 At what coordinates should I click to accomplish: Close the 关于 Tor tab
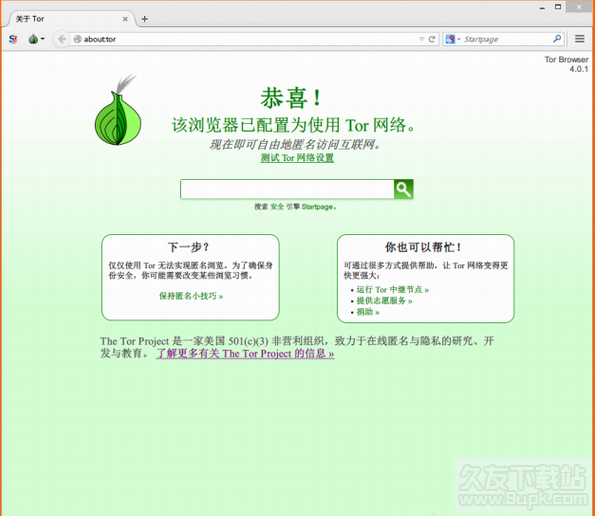125,19
